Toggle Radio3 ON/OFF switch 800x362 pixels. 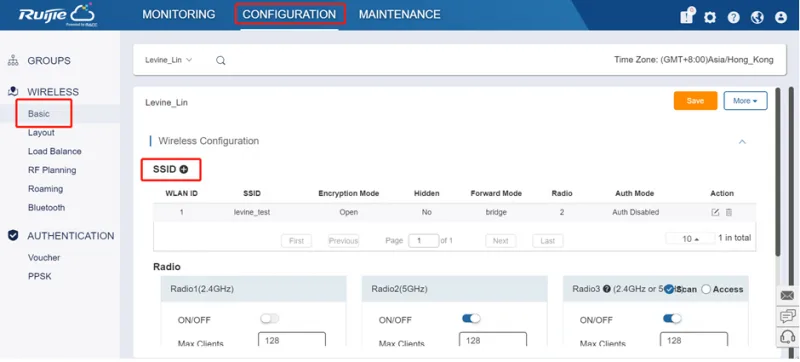[672, 319]
